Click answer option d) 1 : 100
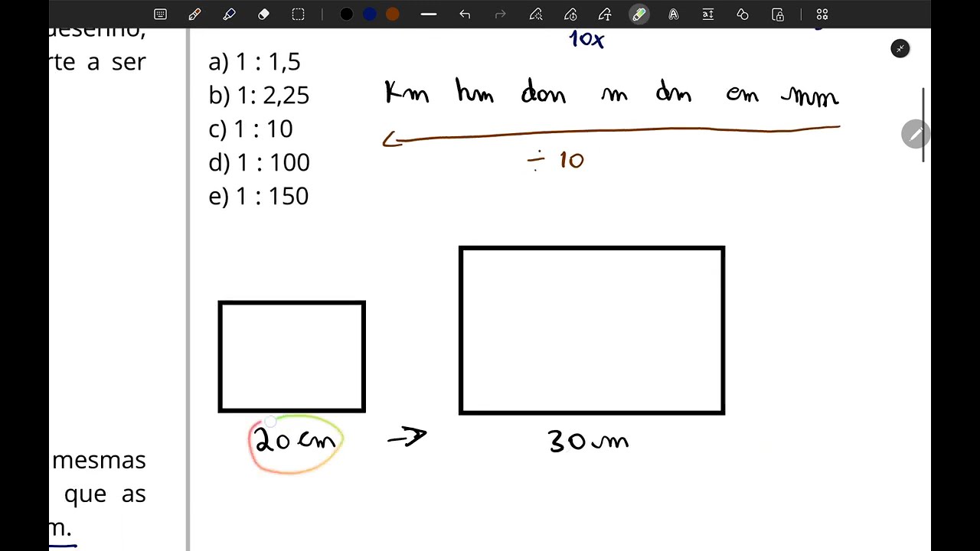Viewport: 980px width, 551px height. click(x=260, y=163)
